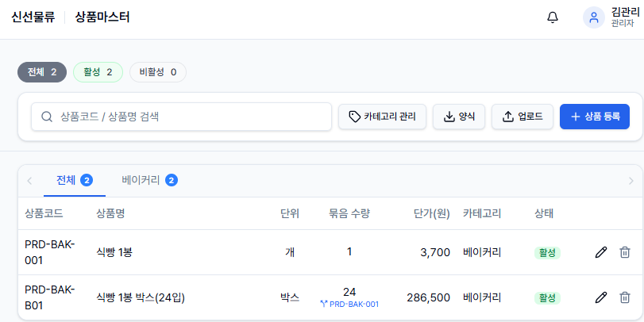The width and height of the screenshot is (644, 322).
Task: Delete 식빵 1봉 박스(24입) with trash icon
Action: (625, 297)
